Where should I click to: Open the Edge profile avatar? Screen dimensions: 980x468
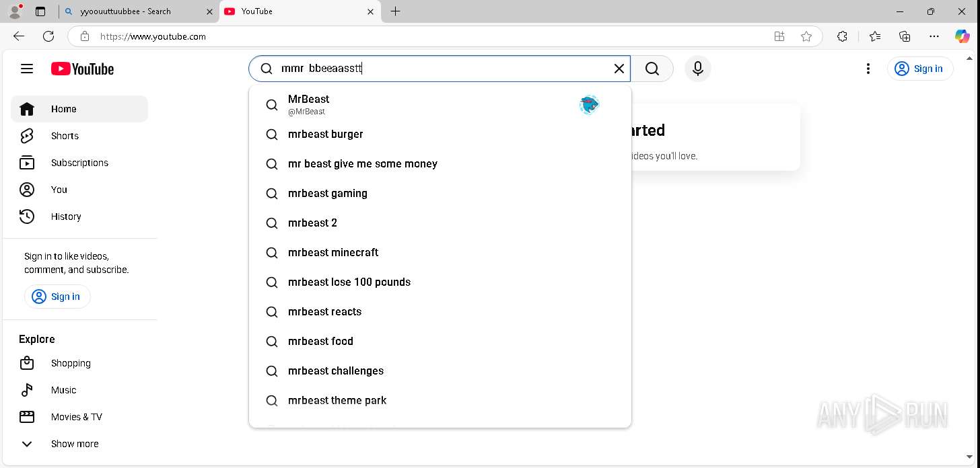click(x=15, y=11)
